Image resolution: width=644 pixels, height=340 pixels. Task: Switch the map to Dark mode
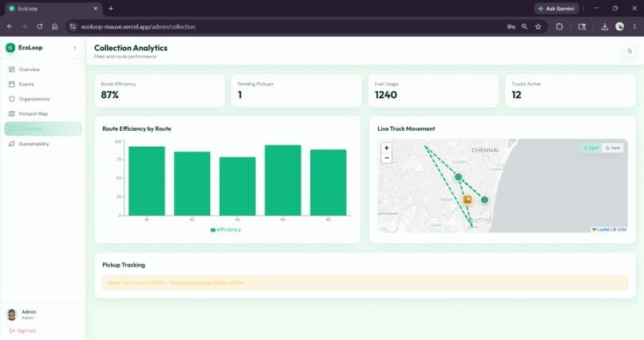613,148
